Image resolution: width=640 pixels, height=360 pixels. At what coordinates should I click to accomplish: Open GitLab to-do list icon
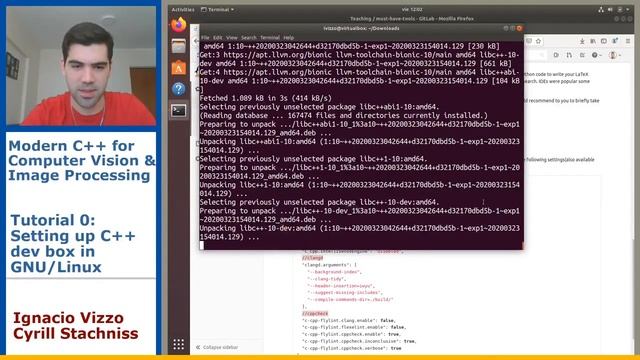pos(582,55)
